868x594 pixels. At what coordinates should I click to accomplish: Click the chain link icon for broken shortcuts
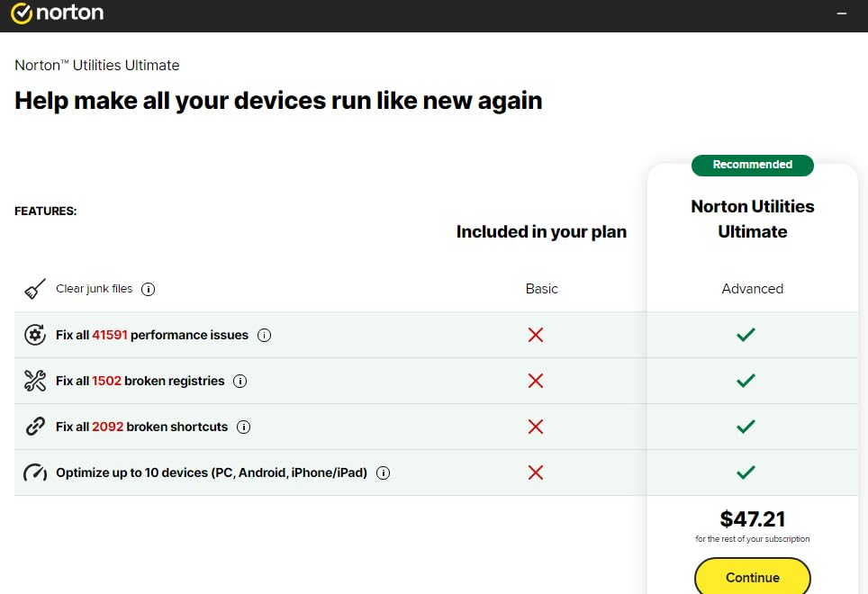pyautogui.click(x=34, y=427)
